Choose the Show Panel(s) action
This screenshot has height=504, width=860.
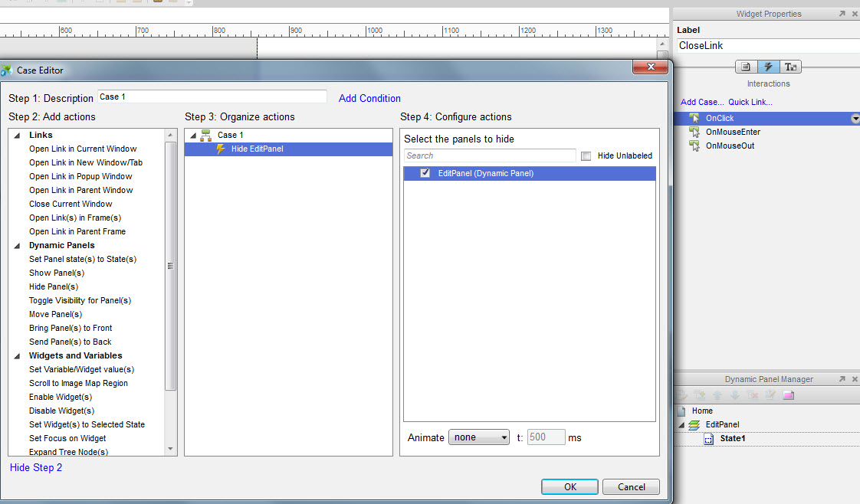[x=57, y=273]
